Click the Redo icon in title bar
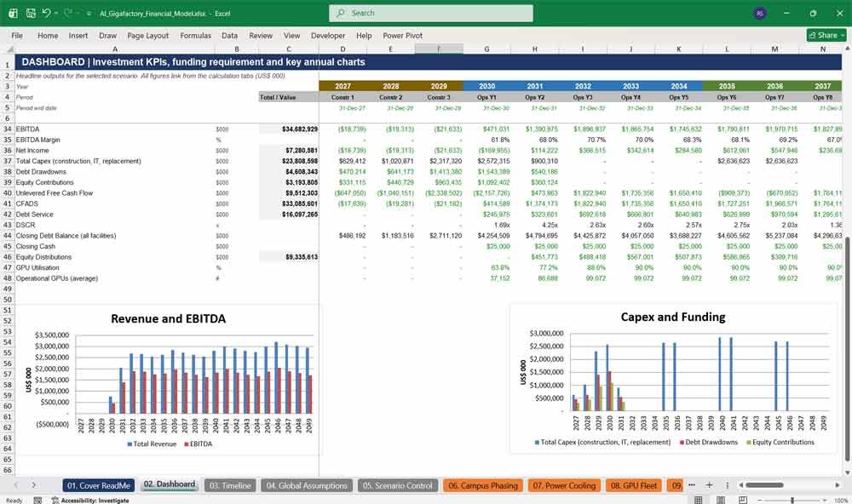Screen dimensions: 852x504 click(x=68, y=13)
